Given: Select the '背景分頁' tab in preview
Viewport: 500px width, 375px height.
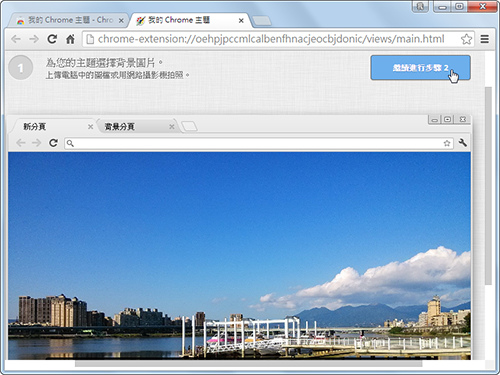Looking at the screenshot, I should click(137, 127).
